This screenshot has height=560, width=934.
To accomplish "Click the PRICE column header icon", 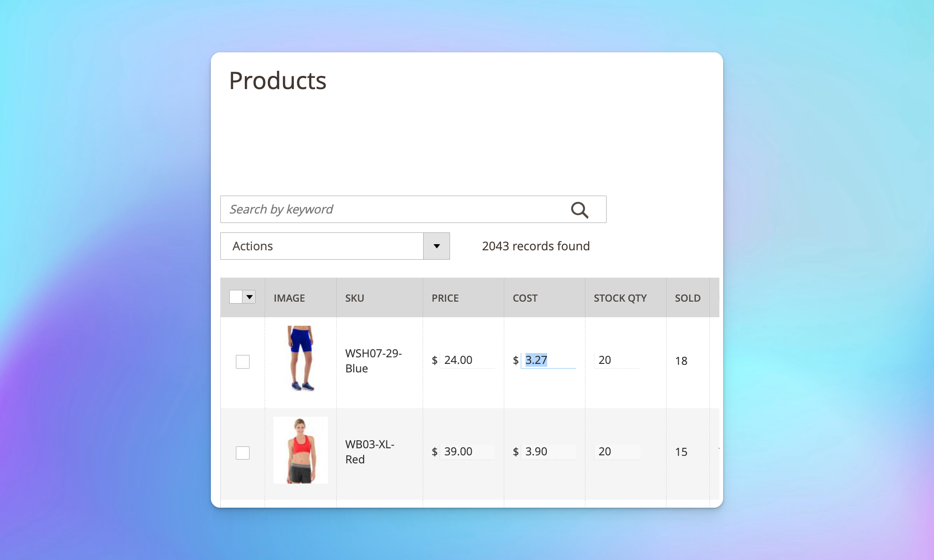I will point(445,298).
